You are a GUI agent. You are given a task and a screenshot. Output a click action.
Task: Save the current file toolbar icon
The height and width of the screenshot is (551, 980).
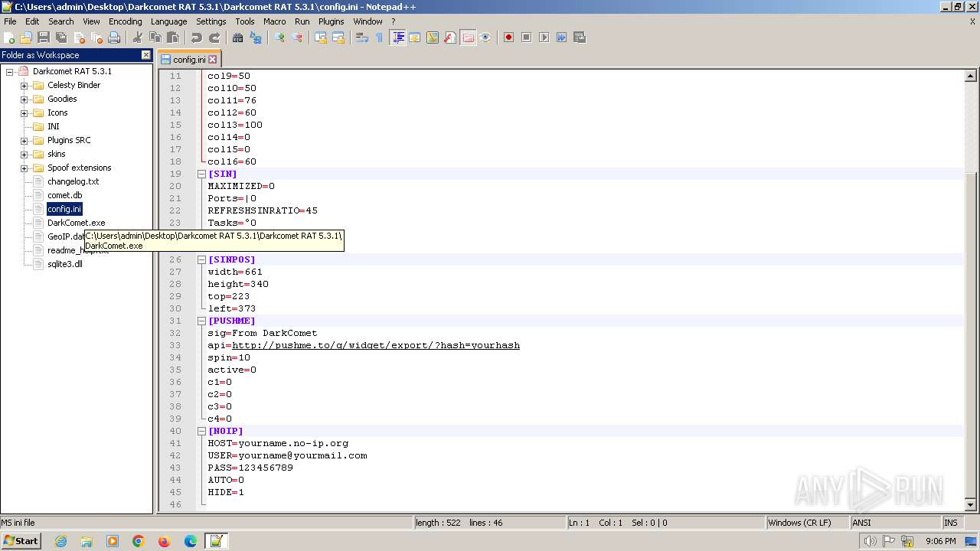click(44, 37)
